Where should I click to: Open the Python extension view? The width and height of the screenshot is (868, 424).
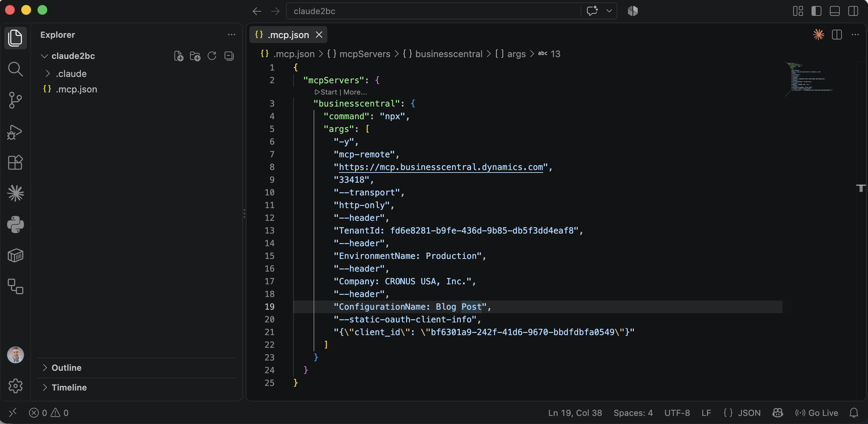coord(15,224)
